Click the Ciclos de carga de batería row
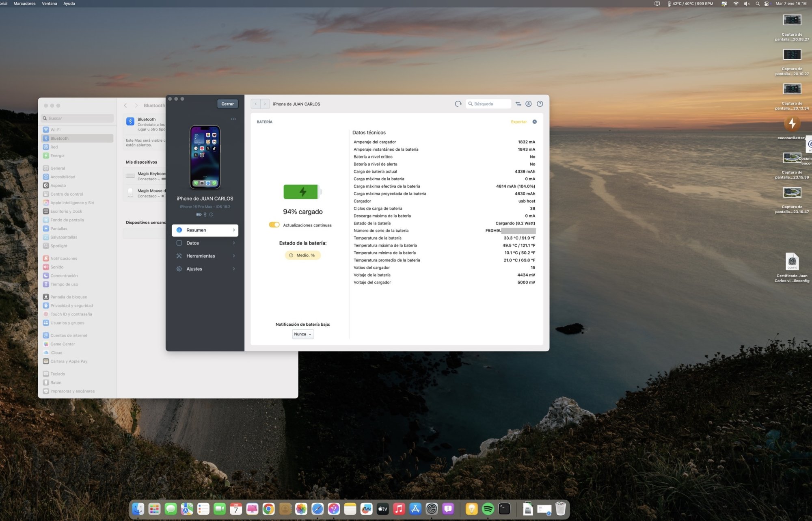Screen dimensions: 812x521 [x=444, y=209]
